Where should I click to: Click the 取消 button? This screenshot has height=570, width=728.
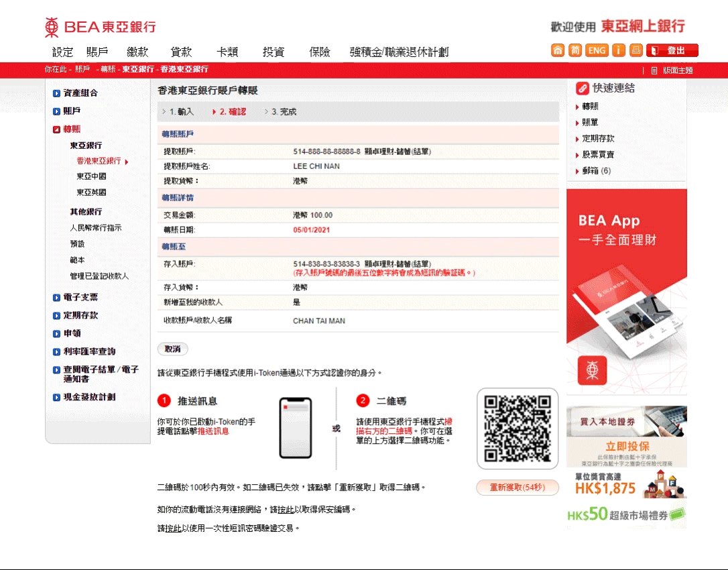coord(173,349)
